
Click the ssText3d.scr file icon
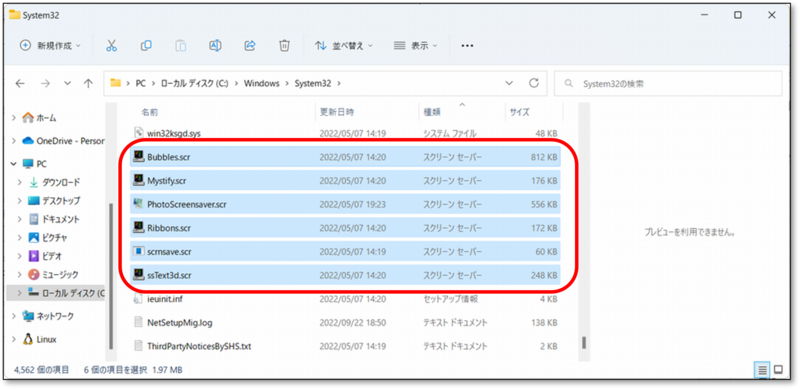pos(138,275)
